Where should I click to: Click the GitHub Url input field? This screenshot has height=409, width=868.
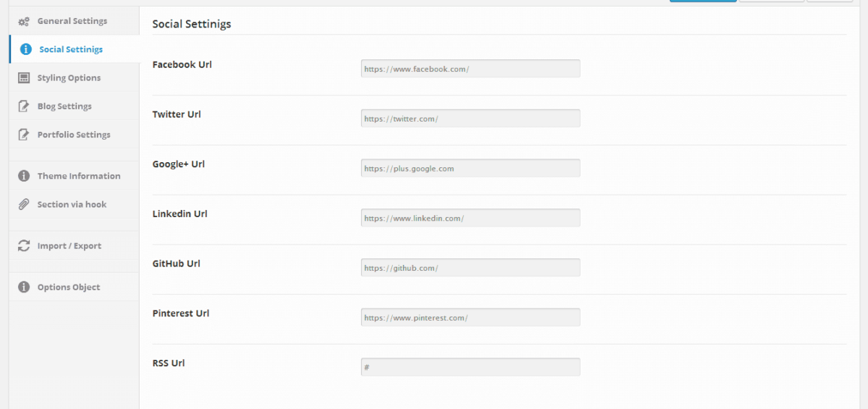[470, 268]
